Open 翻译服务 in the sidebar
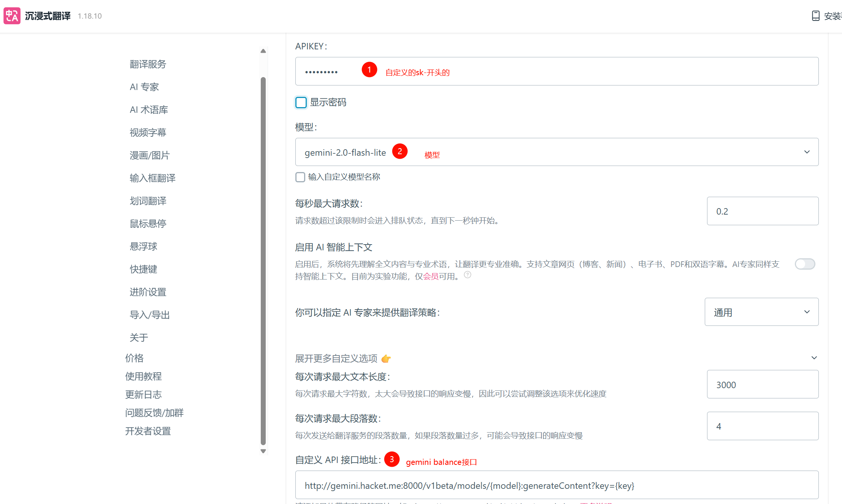Screen dimensions: 842x504 click(x=148, y=64)
